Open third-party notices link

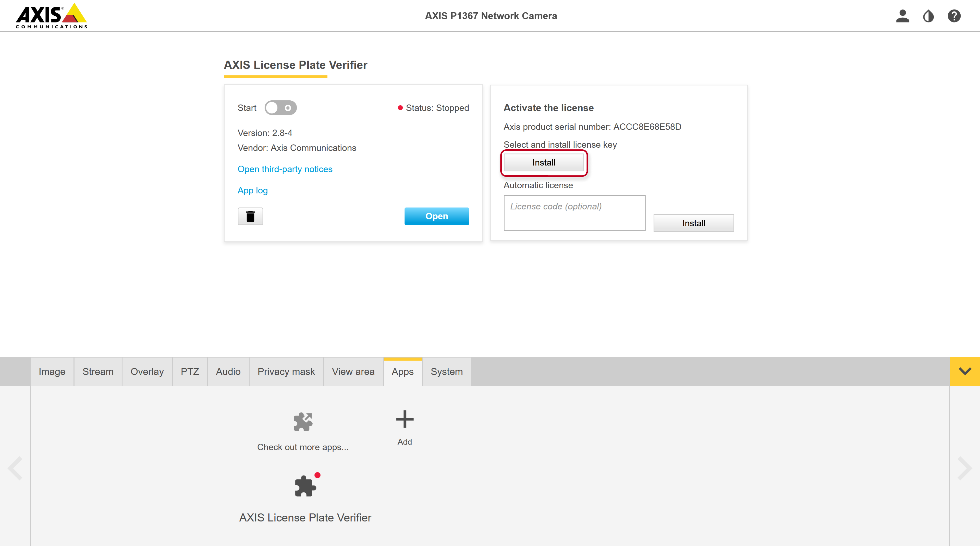285,169
